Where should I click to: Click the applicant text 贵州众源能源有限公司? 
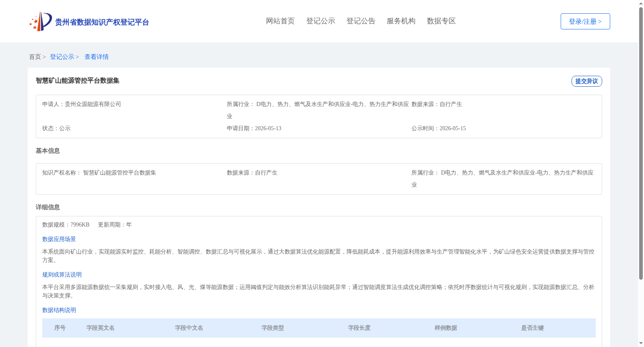[93, 104]
